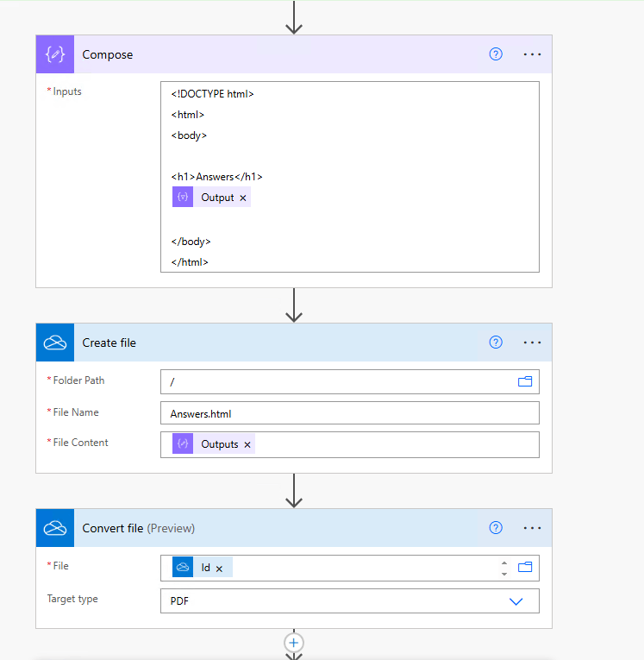Click into the File Name Answers.html field
644x660 pixels.
[x=350, y=413]
